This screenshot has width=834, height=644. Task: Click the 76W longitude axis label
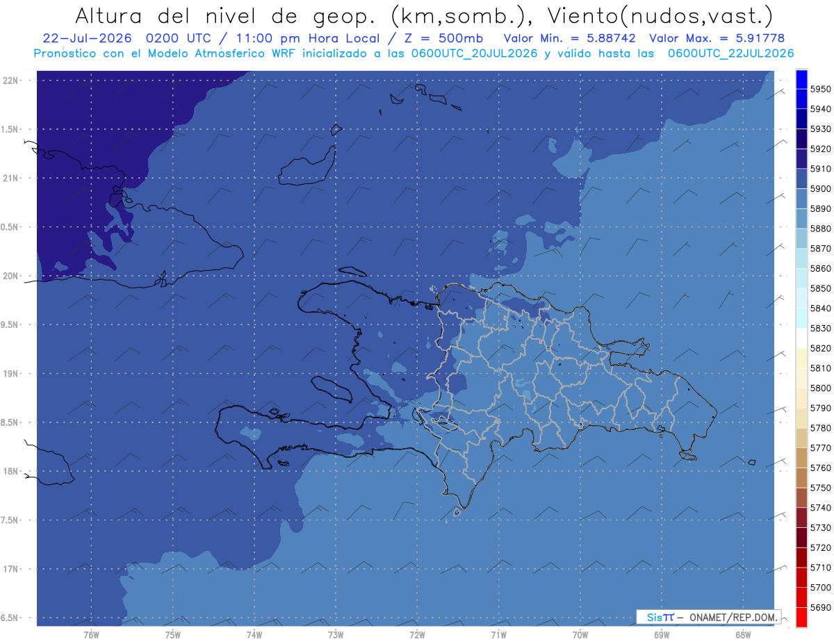coord(91,635)
